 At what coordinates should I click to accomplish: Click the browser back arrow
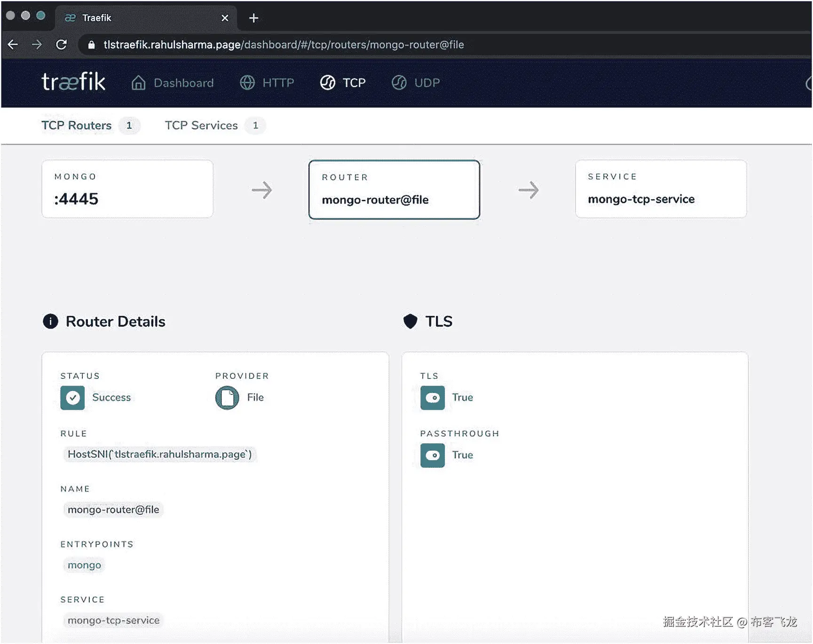13,45
